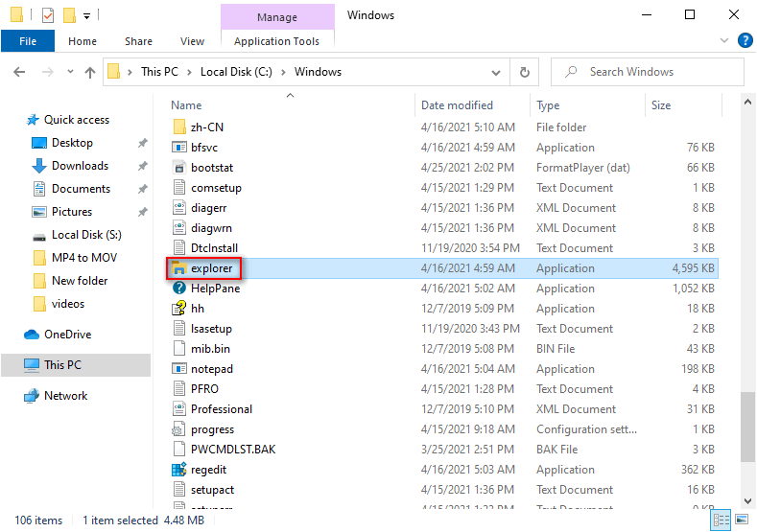This screenshot has width=757, height=532.
Task: Click the Network icon in sidebar
Action: [32, 396]
